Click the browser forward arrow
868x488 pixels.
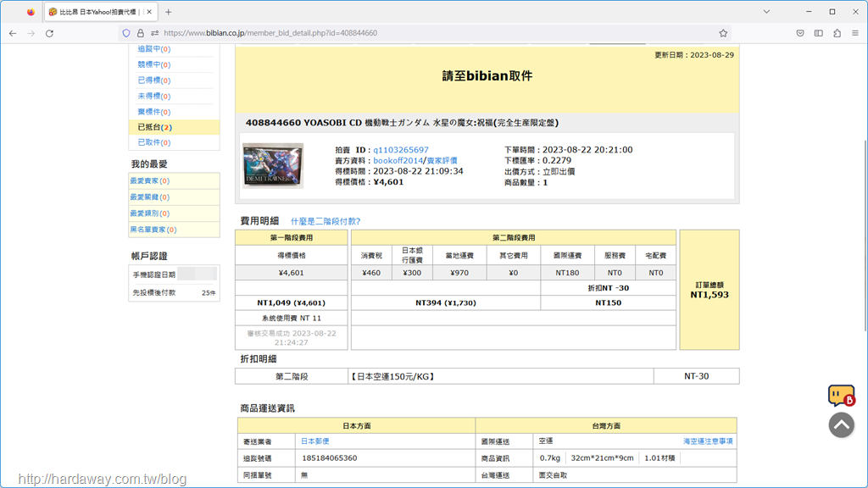click(31, 33)
